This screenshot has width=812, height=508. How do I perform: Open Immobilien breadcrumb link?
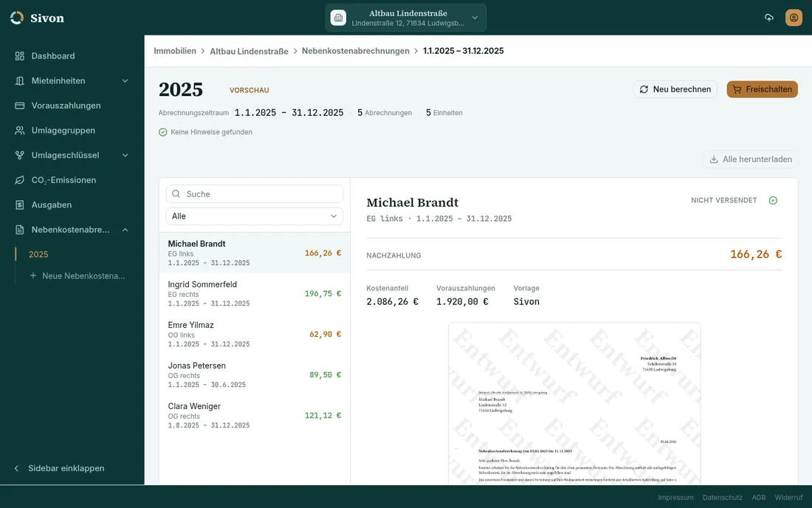pyautogui.click(x=174, y=51)
